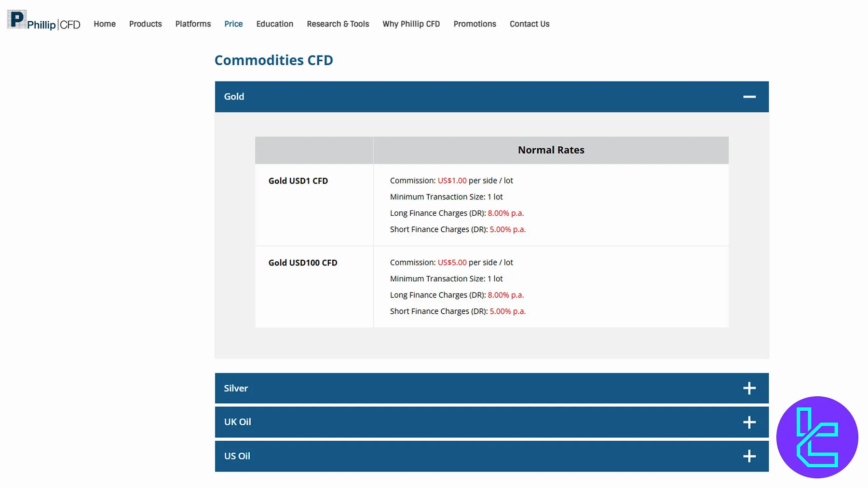The height and width of the screenshot is (488, 868).
Task: Collapse Gold section with minus icon
Action: click(749, 97)
